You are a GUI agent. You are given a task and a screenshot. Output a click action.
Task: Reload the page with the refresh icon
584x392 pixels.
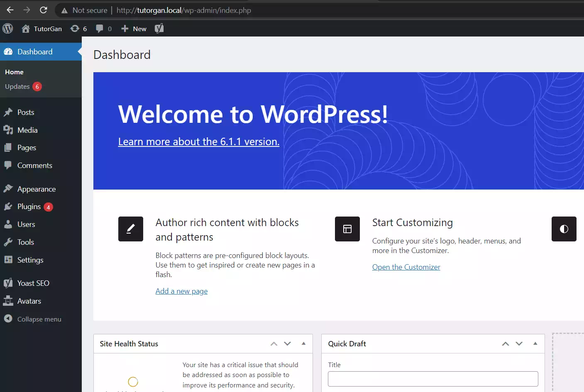point(43,10)
